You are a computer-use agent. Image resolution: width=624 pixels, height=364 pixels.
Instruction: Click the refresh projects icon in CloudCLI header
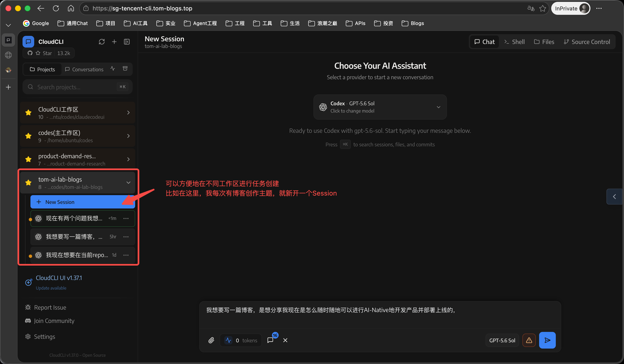point(102,42)
